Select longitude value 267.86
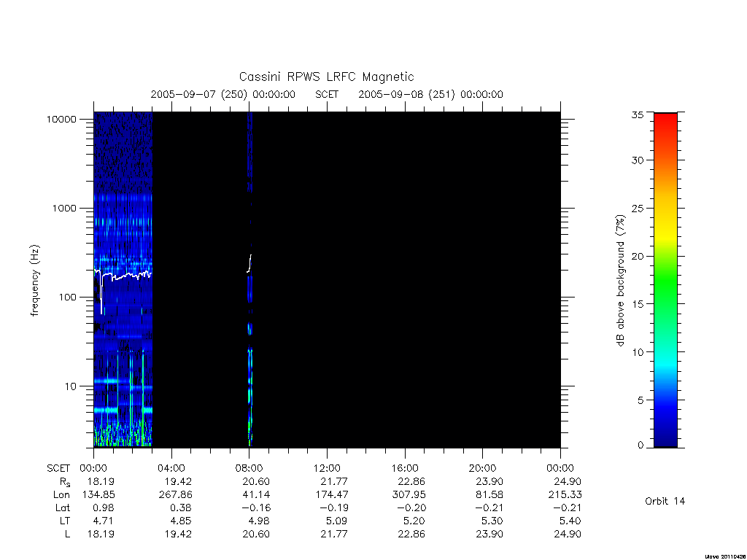747x560 pixels. point(175,495)
